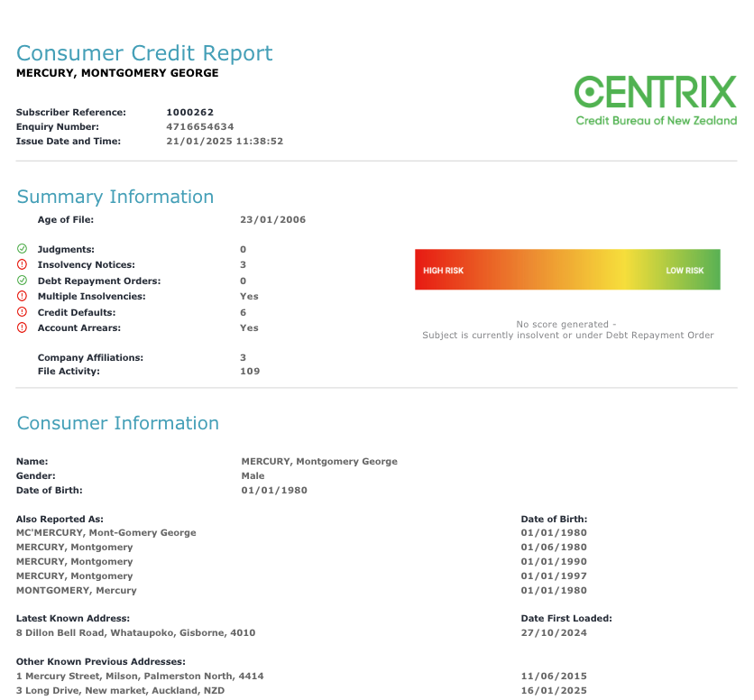Click the Enquiry Number value 4716654634
The width and height of the screenshot is (754, 700).
point(199,127)
